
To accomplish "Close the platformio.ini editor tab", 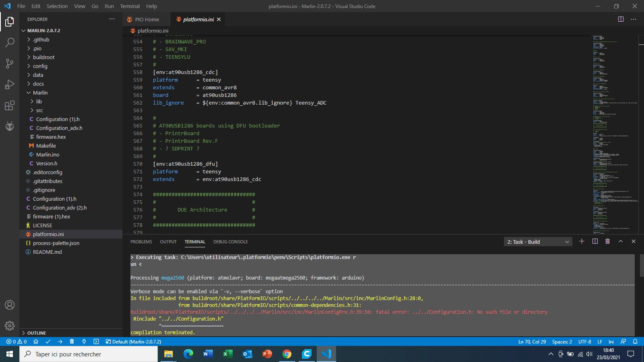I will coord(219,19).
